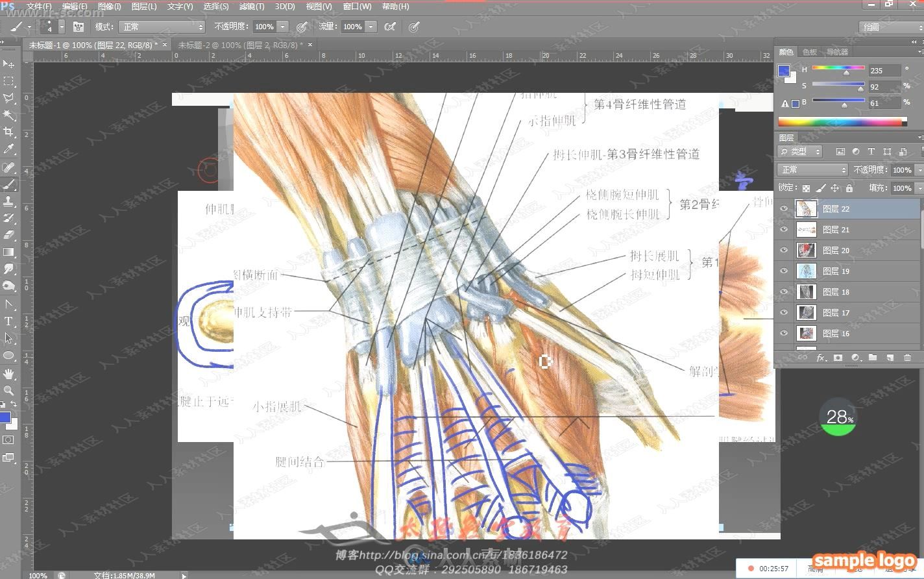Viewport: 924px width, 579px height.
Task: Create a new layer
Action: tap(890, 358)
